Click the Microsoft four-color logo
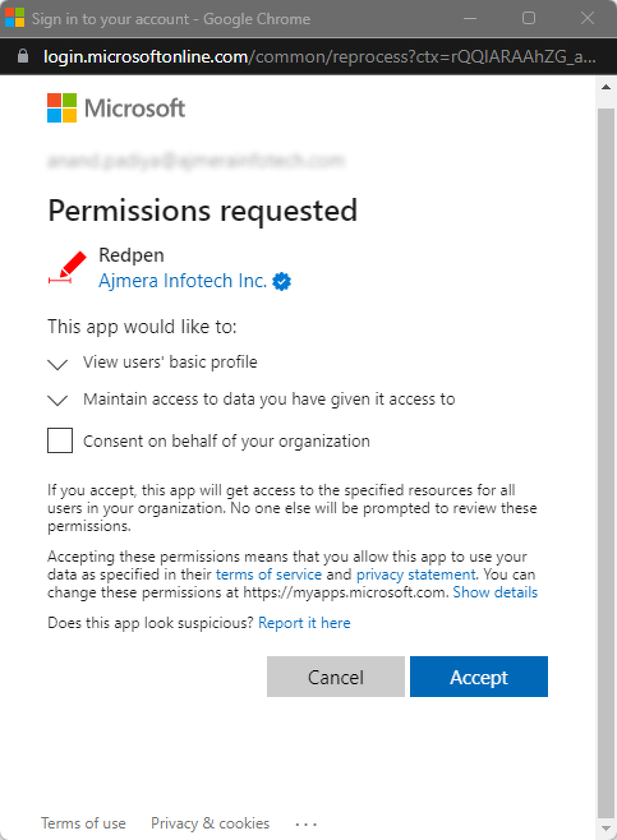 (x=62, y=108)
